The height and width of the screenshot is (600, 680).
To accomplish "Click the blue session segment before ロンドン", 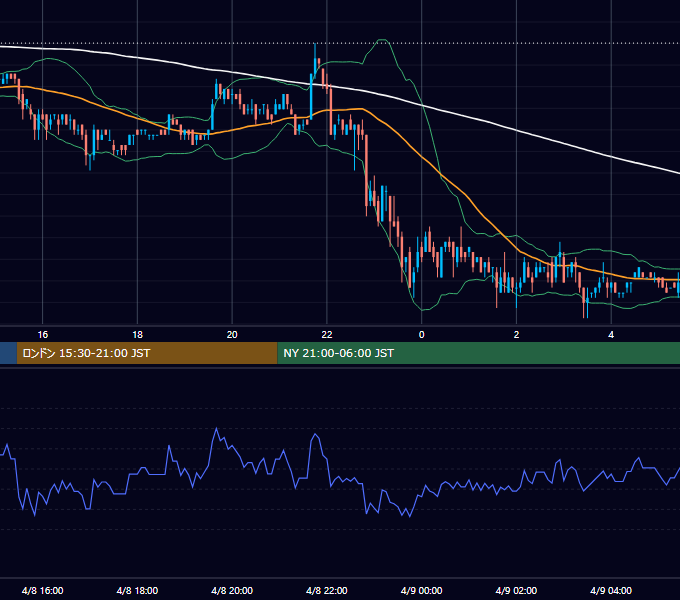I will tap(8, 353).
